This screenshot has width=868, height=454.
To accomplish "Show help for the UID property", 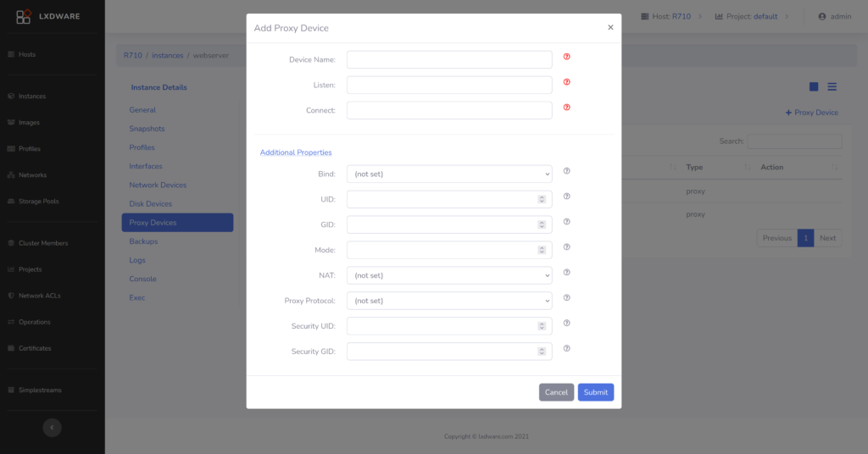I will (x=566, y=197).
